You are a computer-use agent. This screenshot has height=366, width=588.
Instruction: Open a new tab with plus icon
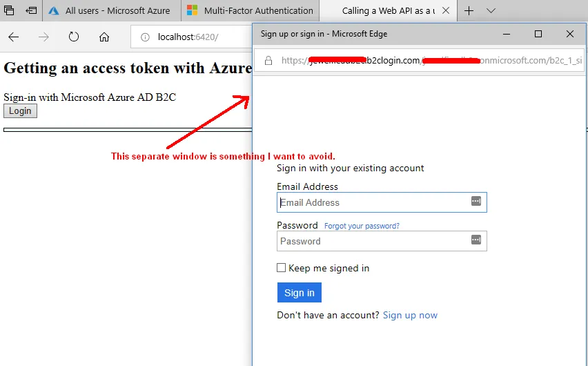pos(469,11)
